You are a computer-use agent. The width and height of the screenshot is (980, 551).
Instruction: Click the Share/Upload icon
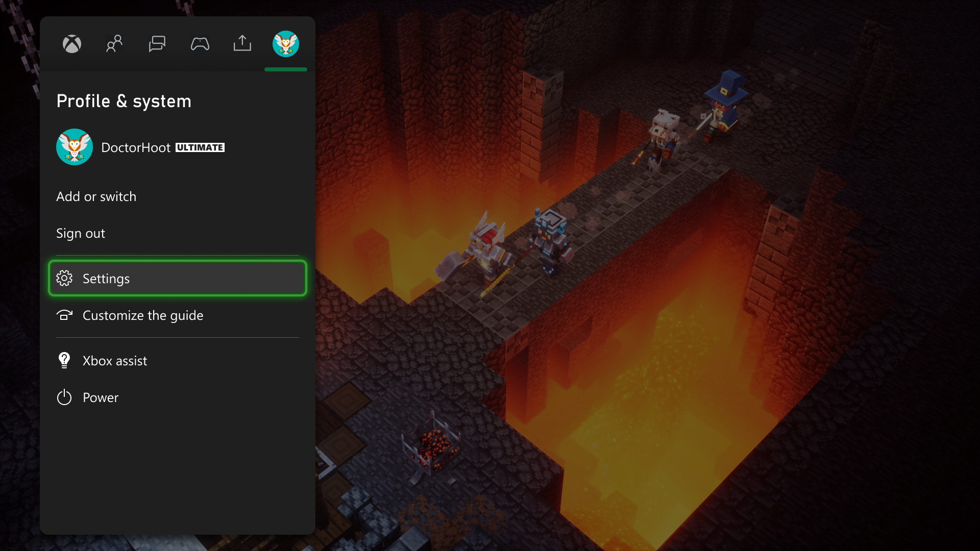tap(242, 44)
